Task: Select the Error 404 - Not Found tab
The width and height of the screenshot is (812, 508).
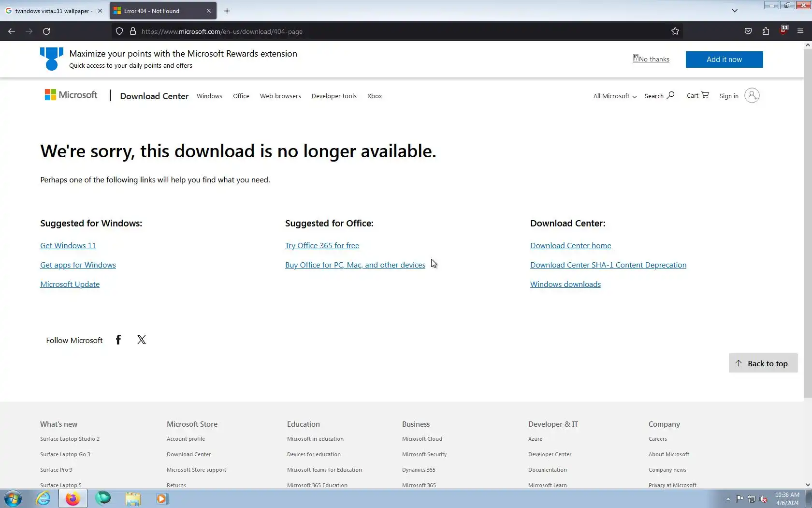Action: 163,11
